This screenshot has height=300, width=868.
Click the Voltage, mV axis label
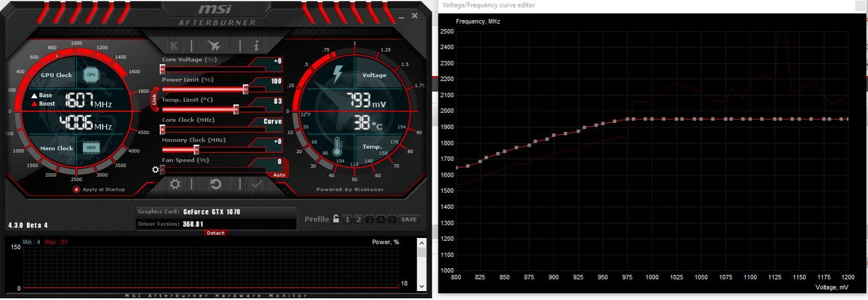tap(832, 287)
